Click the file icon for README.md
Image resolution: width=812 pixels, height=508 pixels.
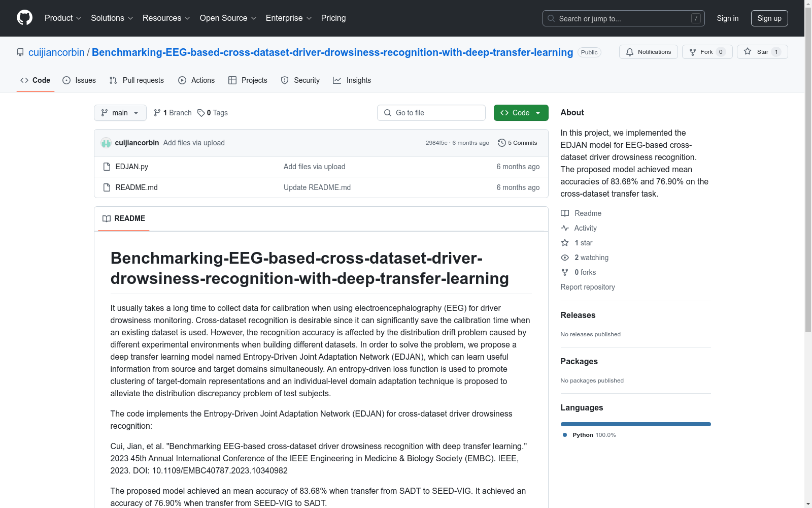point(107,187)
